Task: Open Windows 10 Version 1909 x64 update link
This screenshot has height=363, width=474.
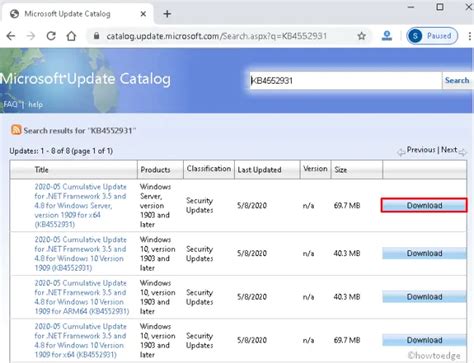Action: 80,340
